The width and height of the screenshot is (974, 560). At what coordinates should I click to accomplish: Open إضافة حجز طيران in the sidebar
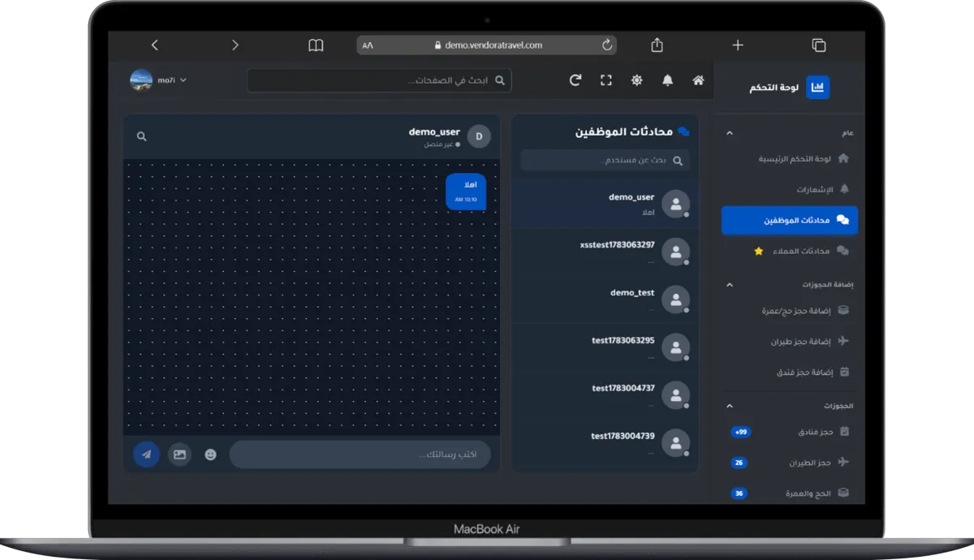tap(790, 341)
